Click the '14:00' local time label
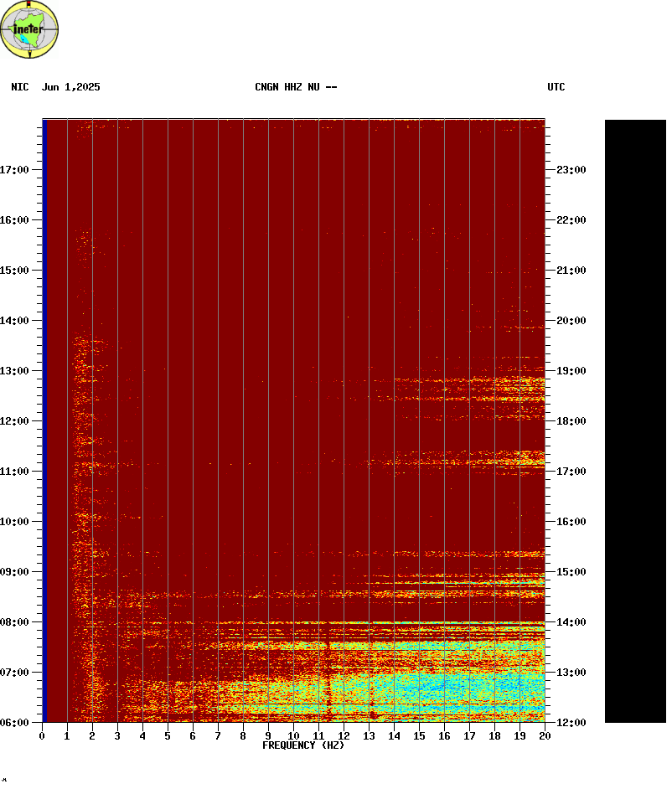 click(x=14, y=321)
